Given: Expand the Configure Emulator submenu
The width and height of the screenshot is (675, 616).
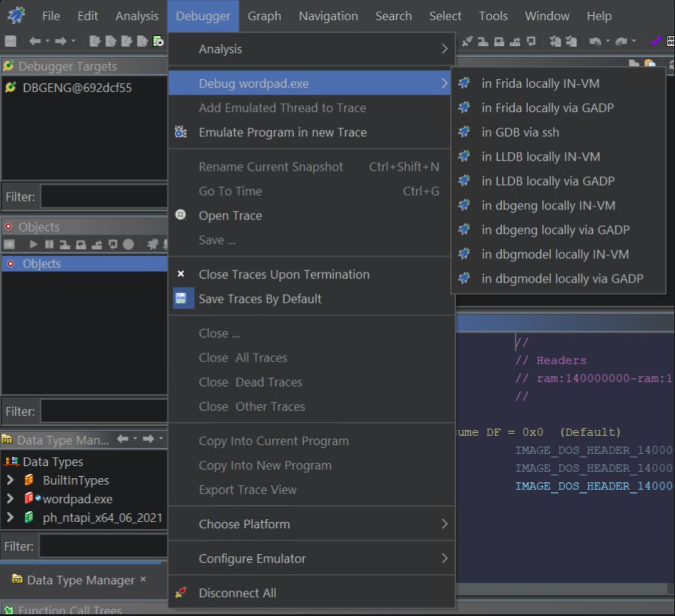Looking at the screenshot, I should pyautogui.click(x=312, y=558).
